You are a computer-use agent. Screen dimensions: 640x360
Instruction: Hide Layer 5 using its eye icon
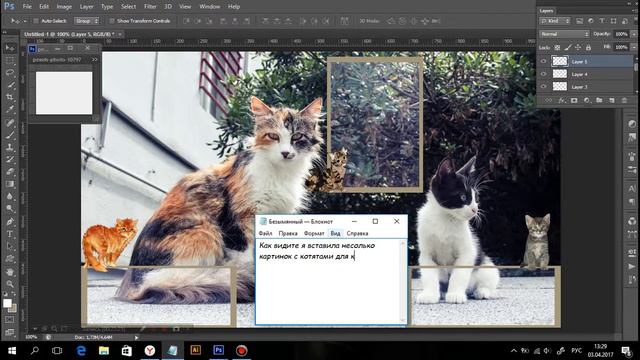543,61
